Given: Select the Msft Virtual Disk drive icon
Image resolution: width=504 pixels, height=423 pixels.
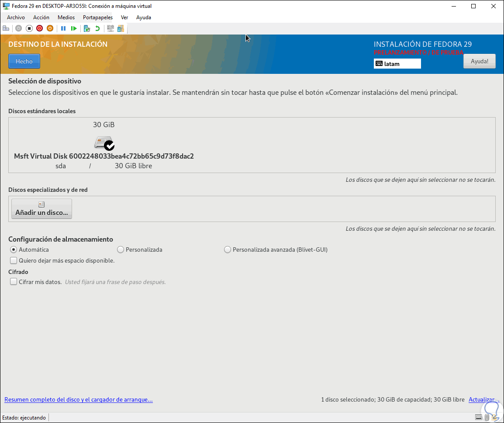Looking at the screenshot, I should coord(104,143).
